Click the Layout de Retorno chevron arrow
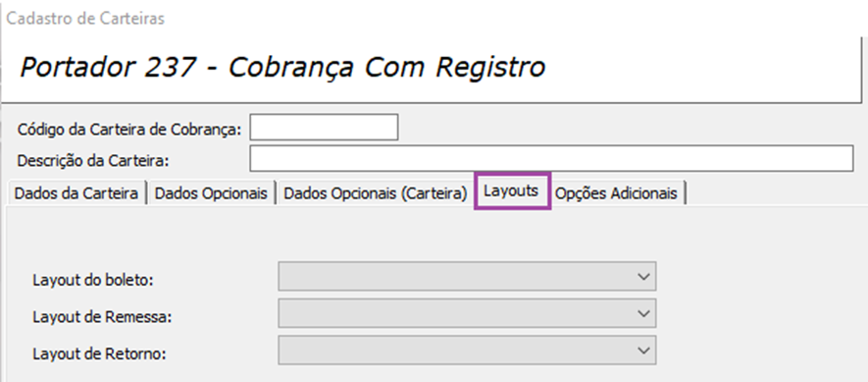868x382 pixels. [642, 351]
